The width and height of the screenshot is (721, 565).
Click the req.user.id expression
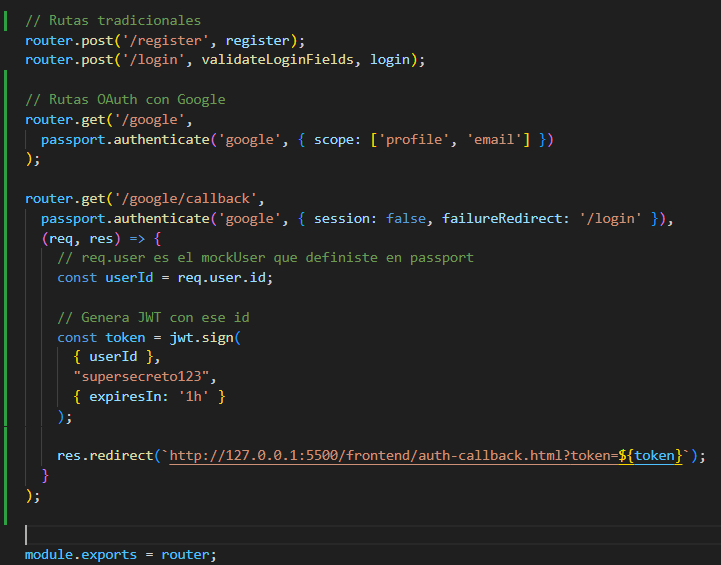tap(221, 278)
